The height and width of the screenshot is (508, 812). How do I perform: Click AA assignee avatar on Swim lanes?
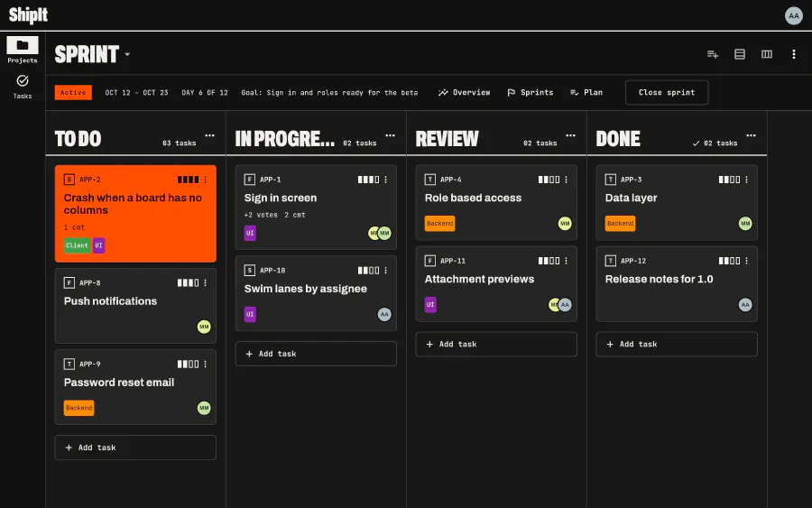pos(384,314)
